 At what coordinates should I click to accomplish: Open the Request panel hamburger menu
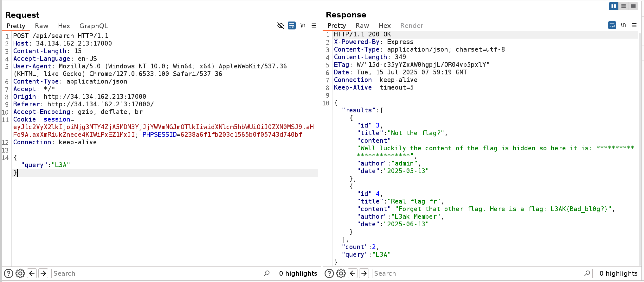(314, 26)
